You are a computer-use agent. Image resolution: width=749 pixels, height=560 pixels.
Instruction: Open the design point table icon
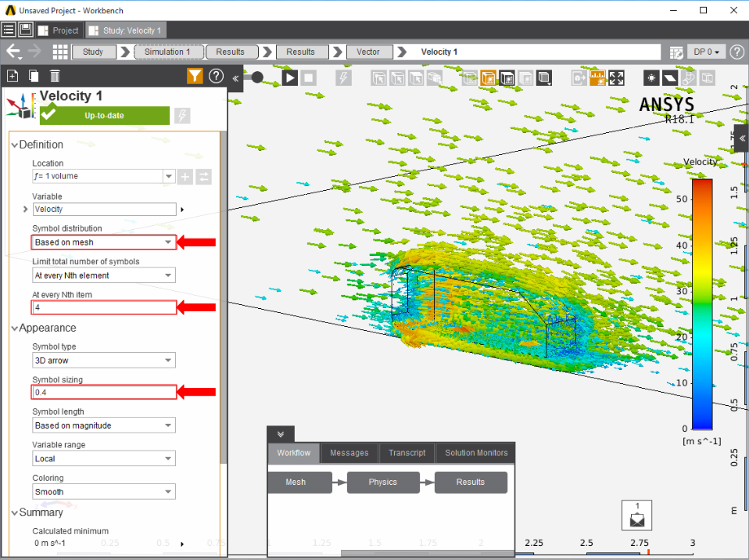point(676,52)
